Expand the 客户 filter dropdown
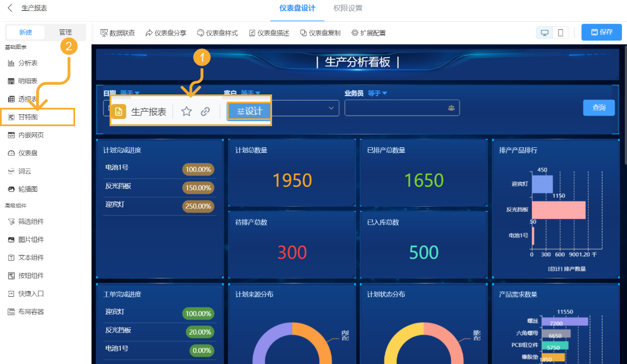This screenshot has width=627, height=364. coord(331,108)
